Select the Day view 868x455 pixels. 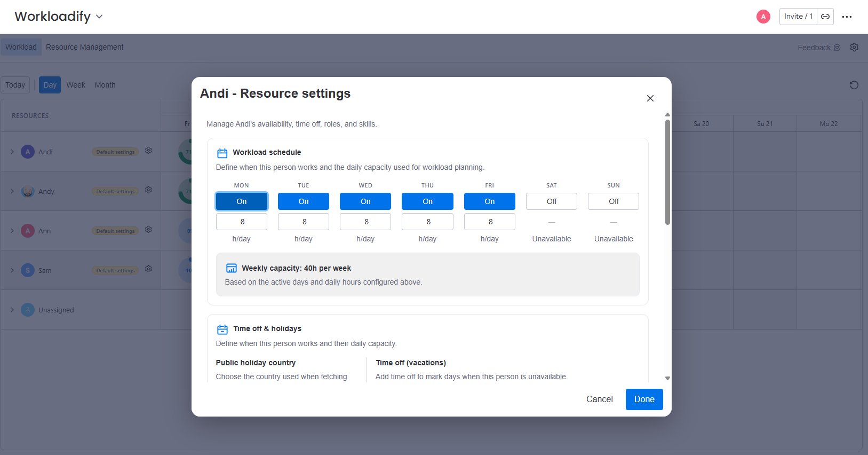50,85
